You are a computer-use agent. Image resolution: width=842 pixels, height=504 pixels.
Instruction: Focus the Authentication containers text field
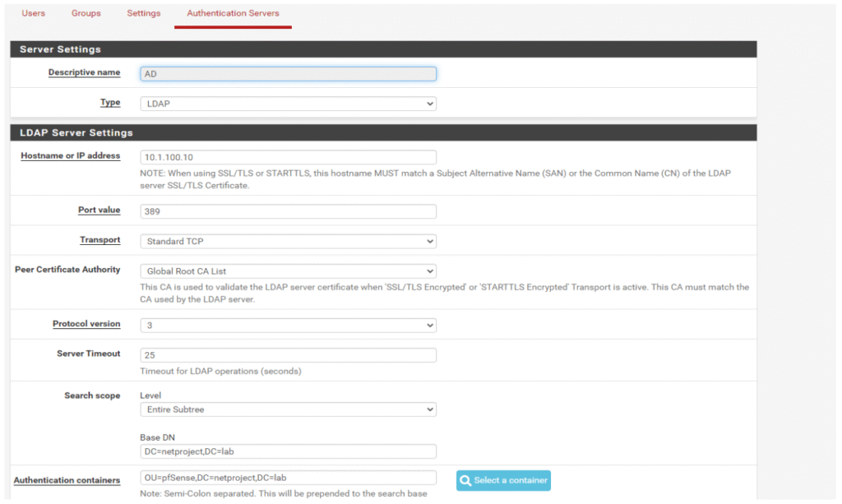288,478
